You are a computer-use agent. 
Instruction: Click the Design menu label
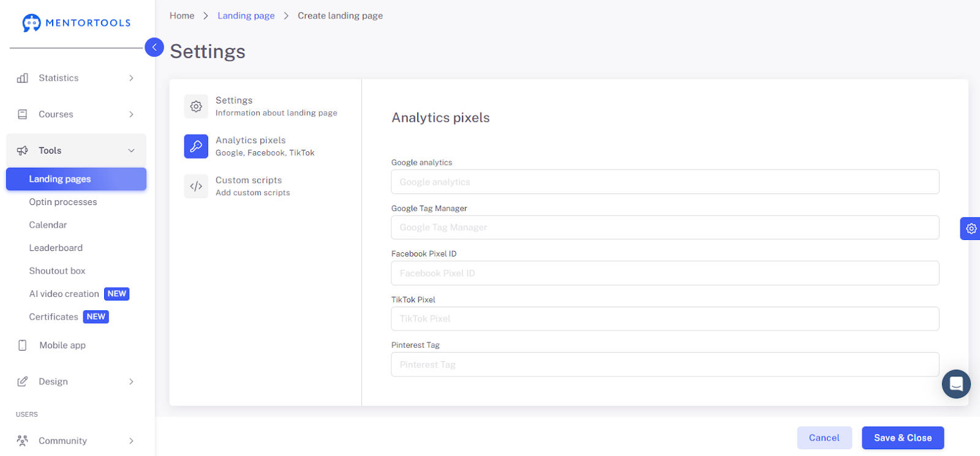[x=53, y=381]
